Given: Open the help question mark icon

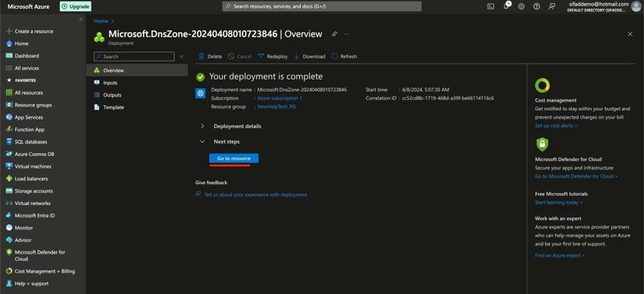Looking at the screenshot, I should tap(536, 7).
